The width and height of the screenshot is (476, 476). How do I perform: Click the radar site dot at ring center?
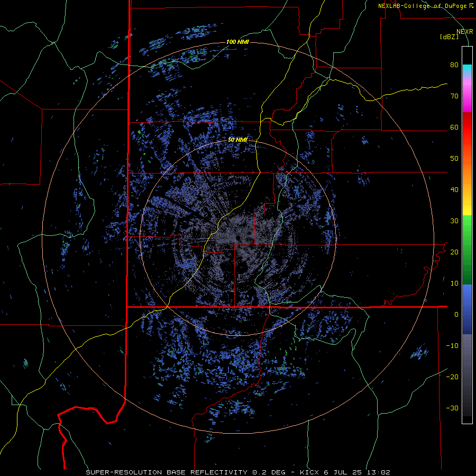[x=239, y=237]
